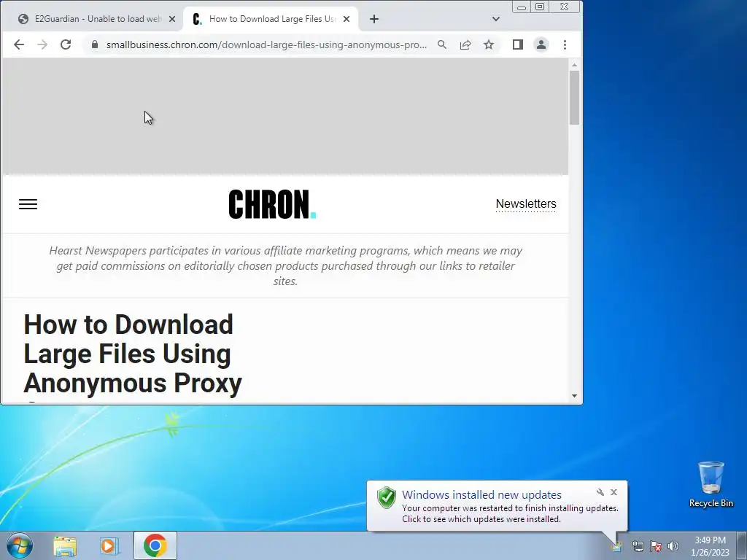Click the vertical scrollbar thumb
747x560 pixels.
[574, 98]
